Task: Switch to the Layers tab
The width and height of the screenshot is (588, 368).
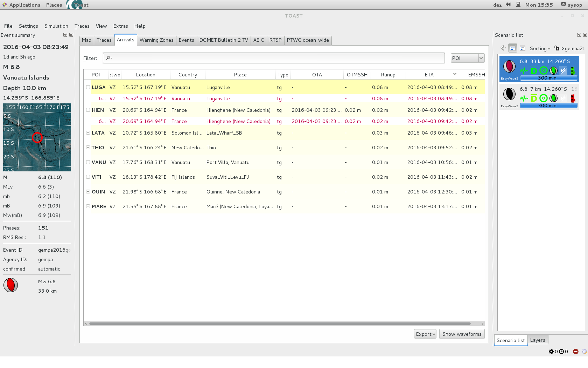Action: (x=538, y=340)
